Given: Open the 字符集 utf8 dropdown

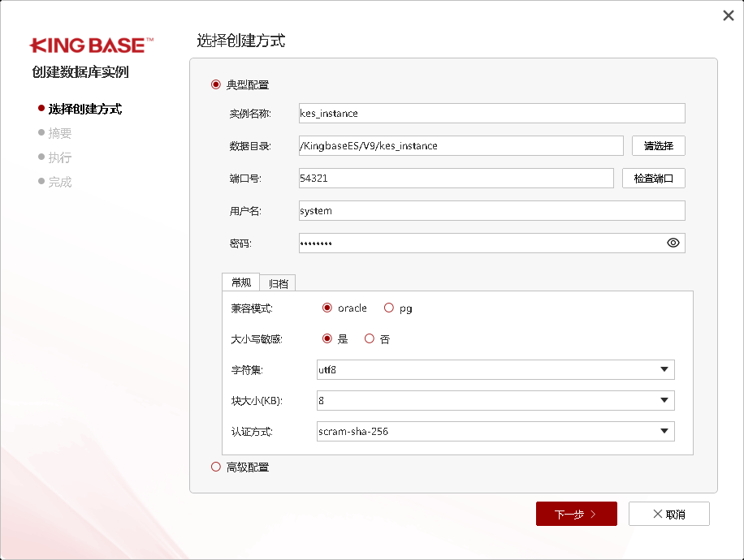Looking at the screenshot, I should (495, 370).
